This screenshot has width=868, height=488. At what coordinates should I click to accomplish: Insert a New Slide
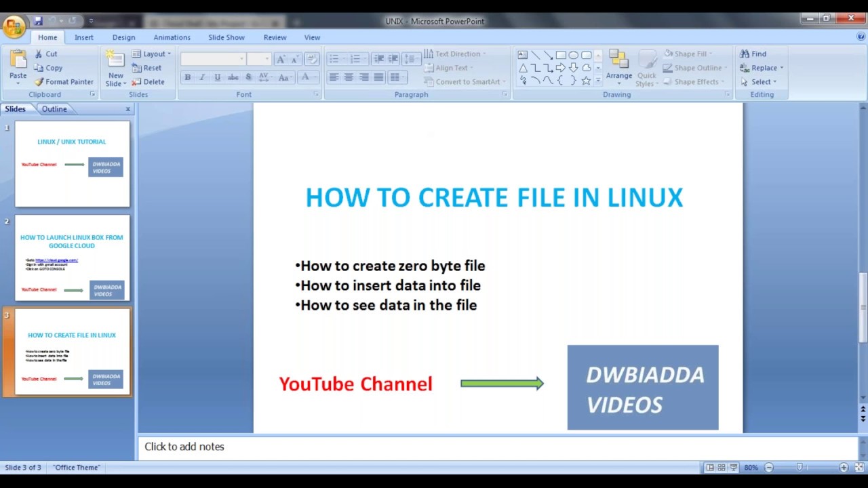116,68
